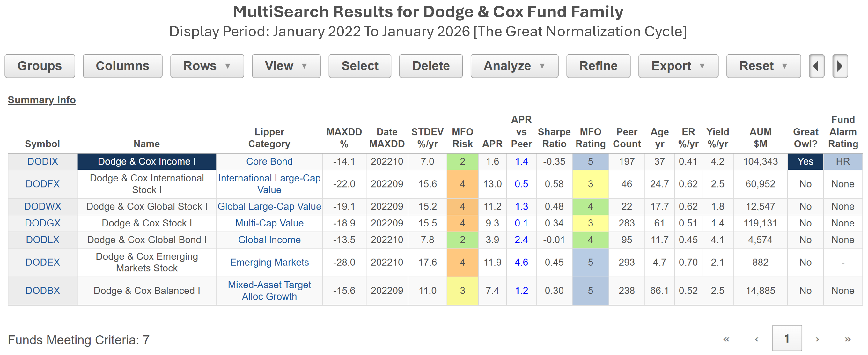Click the blue MFO Rating cell for DODIX

click(x=590, y=161)
